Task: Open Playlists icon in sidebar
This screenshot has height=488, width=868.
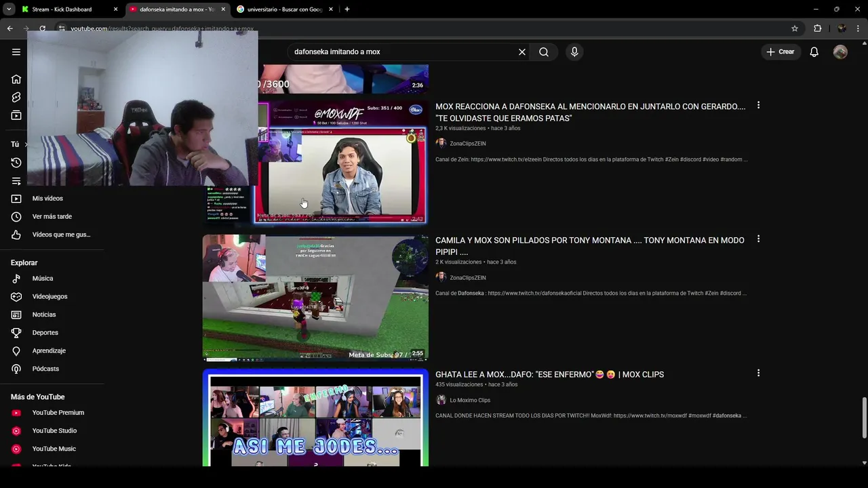Action: coord(16,181)
